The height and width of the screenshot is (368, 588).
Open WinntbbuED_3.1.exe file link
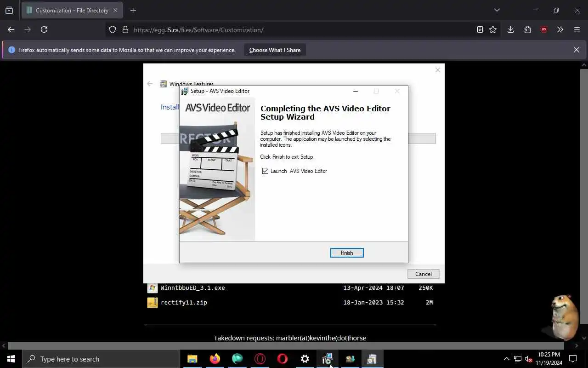pyautogui.click(x=192, y=288)
